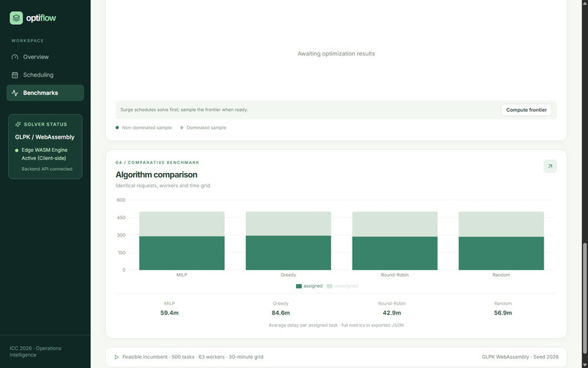The height and width of the screenshot is (368, 588).
Task: Click the Solver Status sparkle icon
Action: point(18,124)
